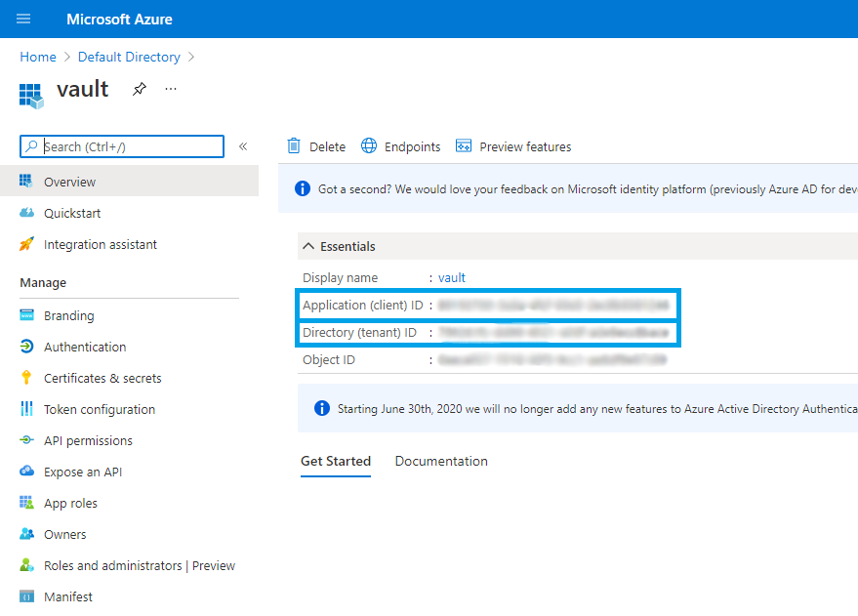Click the Delete trash can icon

coord(294,146)
